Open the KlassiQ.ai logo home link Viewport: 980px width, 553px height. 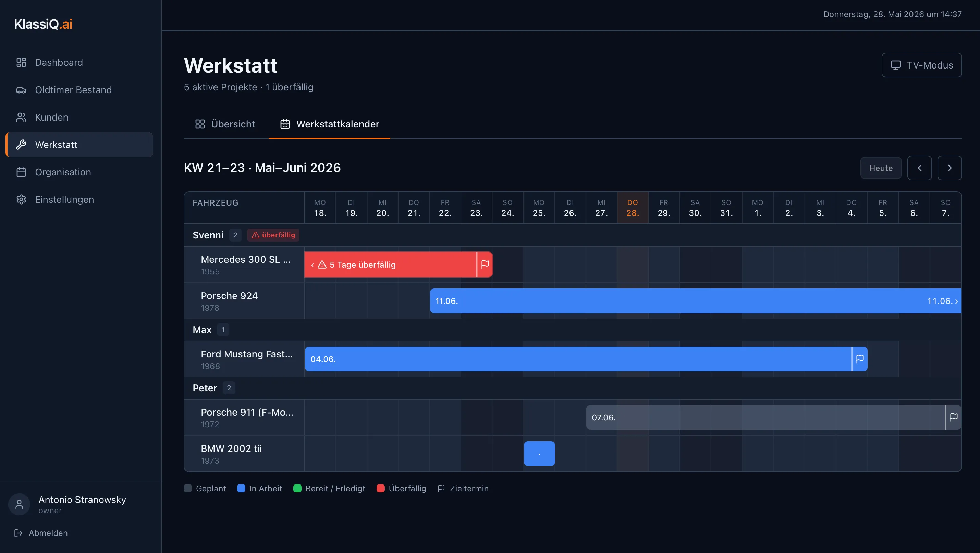[43, 24]
